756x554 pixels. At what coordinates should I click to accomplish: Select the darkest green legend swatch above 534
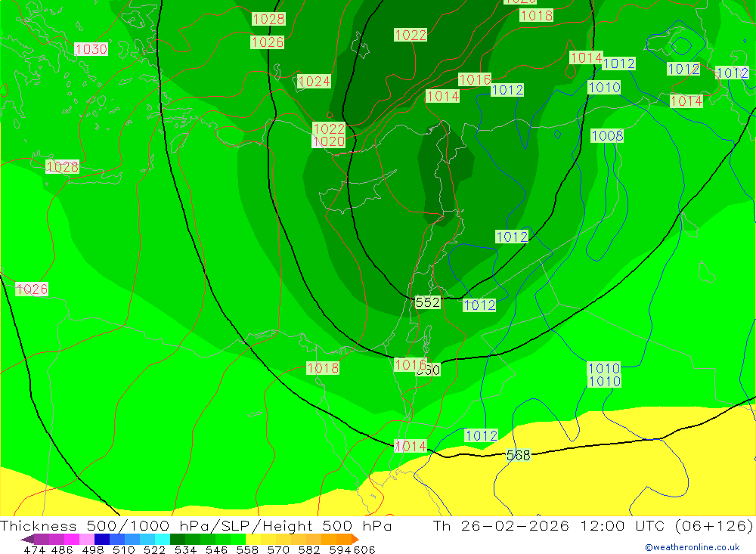pyautogui.click(x=178, y=539)
